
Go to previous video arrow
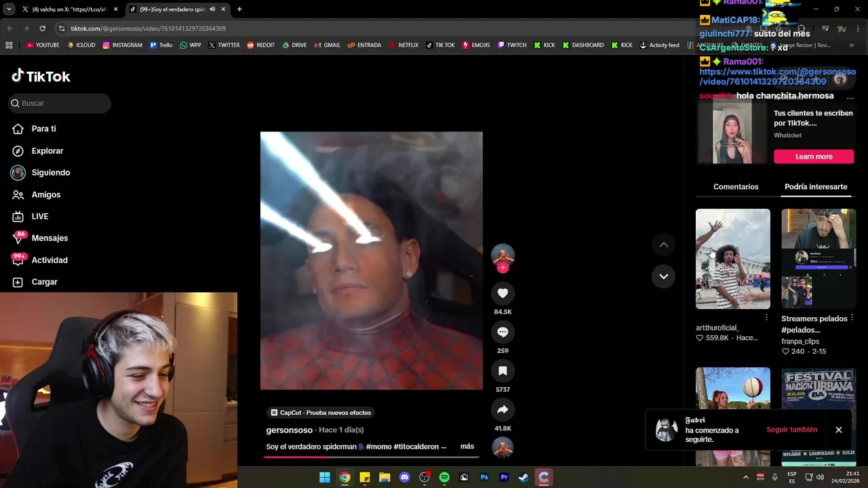(x=664, y=245)
